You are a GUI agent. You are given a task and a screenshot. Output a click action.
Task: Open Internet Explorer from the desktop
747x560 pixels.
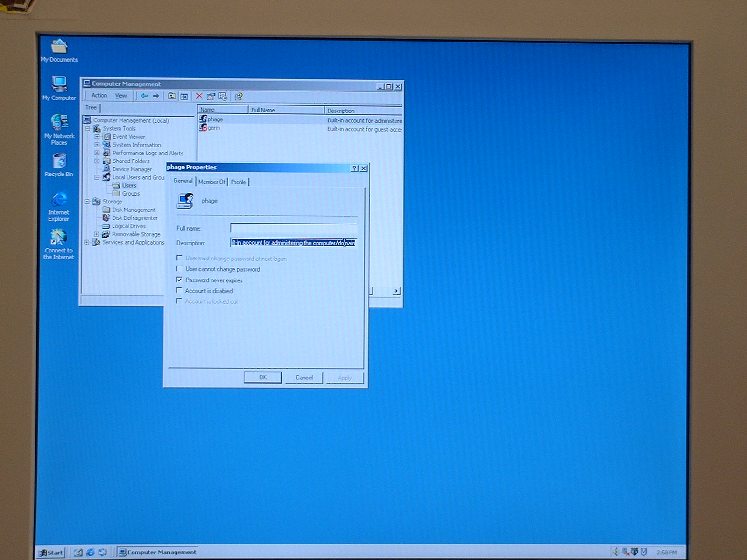coord(59,206)
